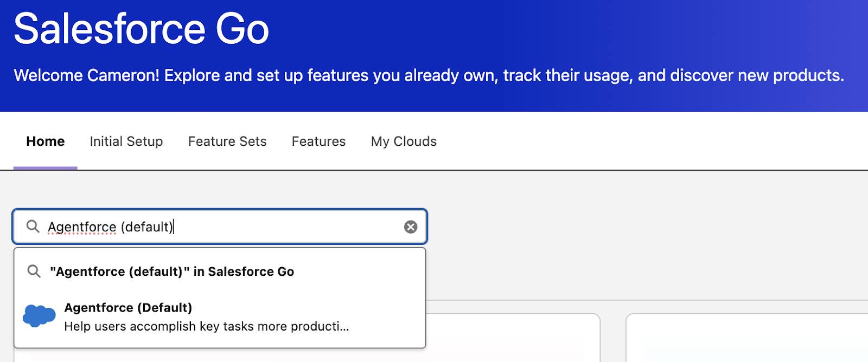This screenshot has height=362, width=868.
Task: Click the purple underline beneath the Home tab
Action: click(46, 168)
